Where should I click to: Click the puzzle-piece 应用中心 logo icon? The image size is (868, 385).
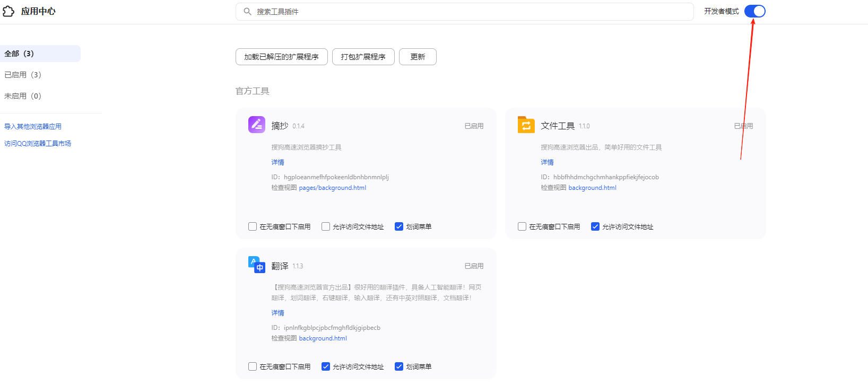click(x=8, y=11)
